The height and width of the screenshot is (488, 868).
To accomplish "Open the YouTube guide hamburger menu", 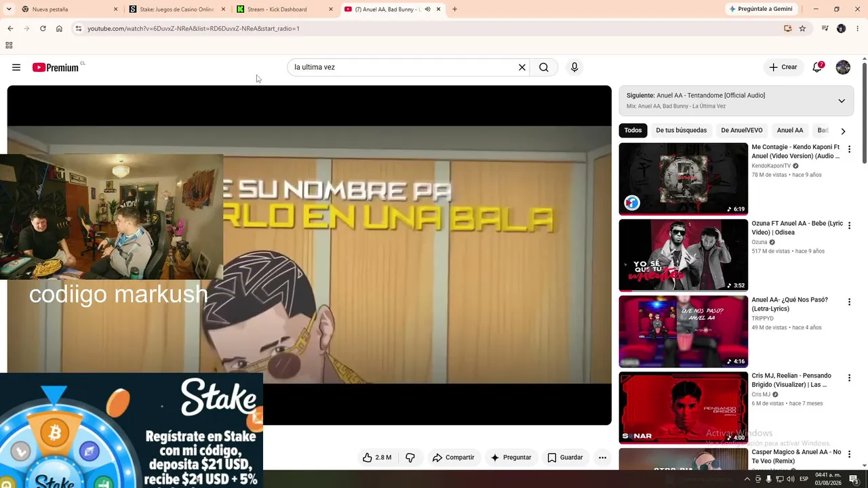I will point(16,67).
